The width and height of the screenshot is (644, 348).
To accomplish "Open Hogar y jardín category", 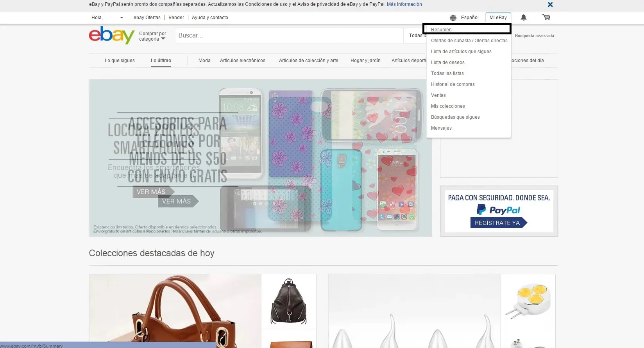I will (x=365, y=61).
